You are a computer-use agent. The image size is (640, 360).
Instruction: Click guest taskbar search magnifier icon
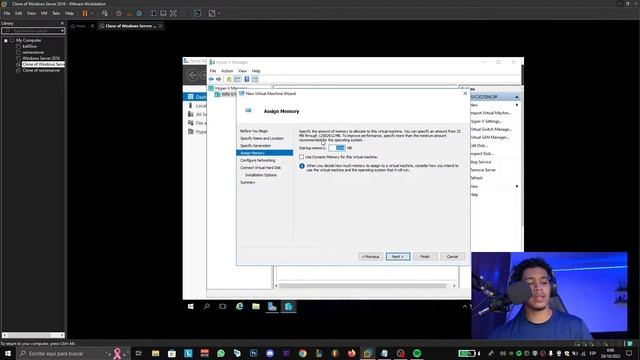click(x=207, y=307)
